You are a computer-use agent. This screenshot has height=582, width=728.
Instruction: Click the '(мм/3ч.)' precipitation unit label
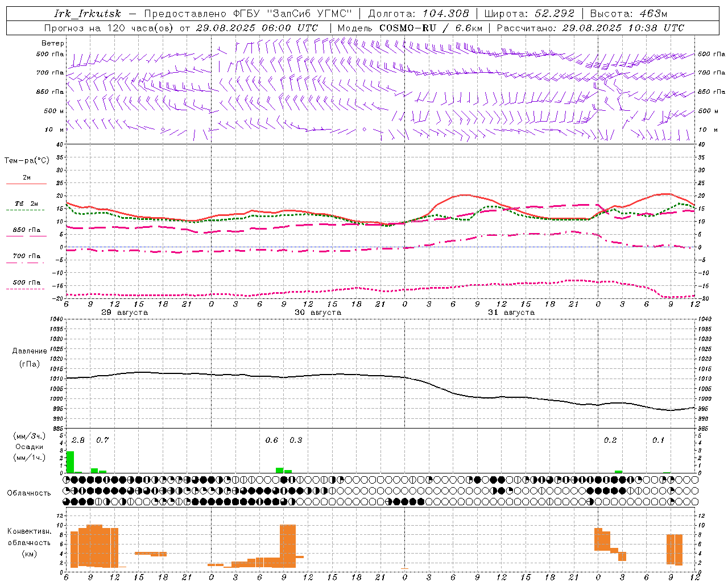click(x=30, y=436)
